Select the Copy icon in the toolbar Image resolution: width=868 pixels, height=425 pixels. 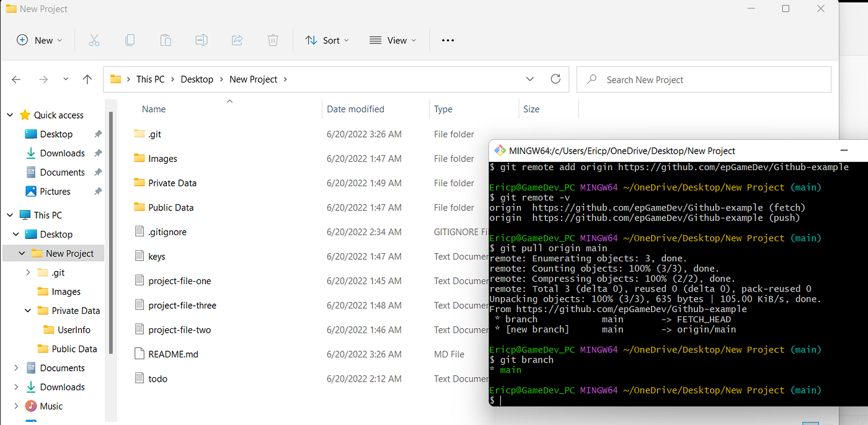[x=130, y=40]
